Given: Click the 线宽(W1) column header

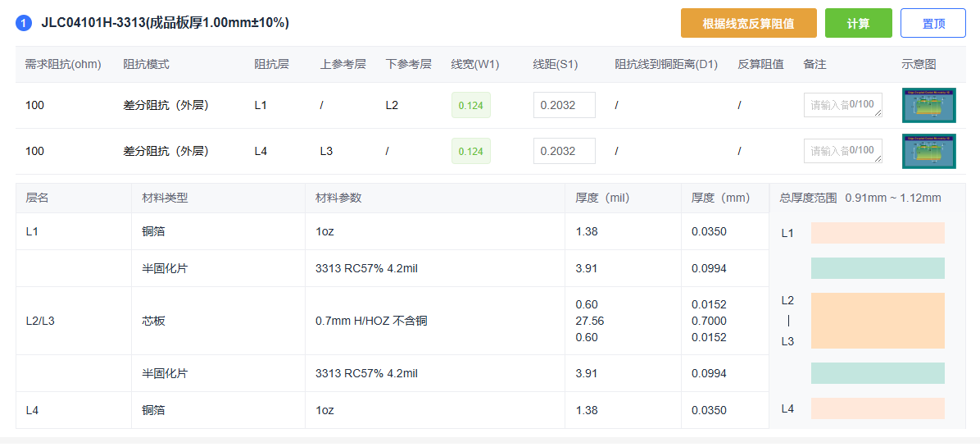Looking at the screenshot, I should pos(474,64).
